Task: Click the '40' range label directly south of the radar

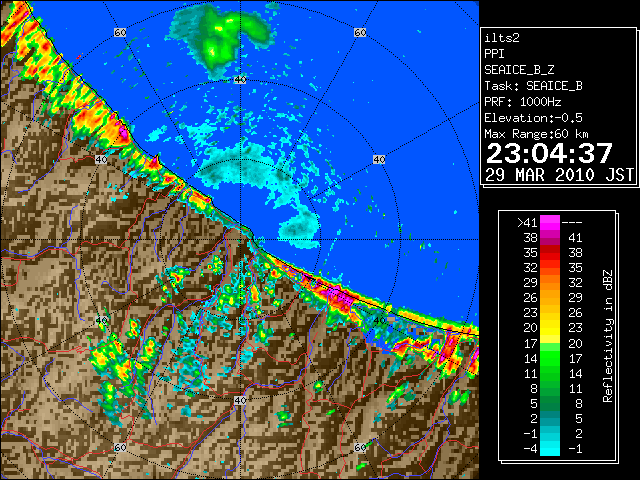Action: coord(240,400)
